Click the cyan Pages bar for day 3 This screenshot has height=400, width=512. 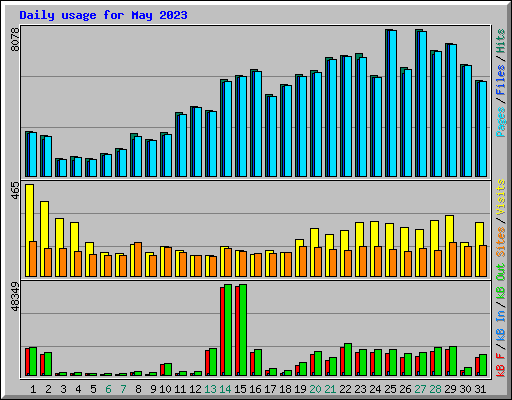point(63,168)
